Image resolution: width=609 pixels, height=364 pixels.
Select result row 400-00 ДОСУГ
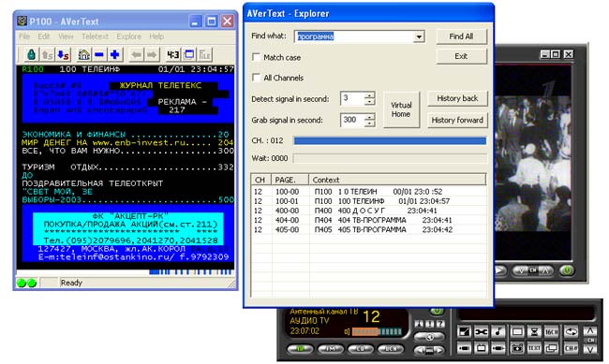[x=368, y=211]
